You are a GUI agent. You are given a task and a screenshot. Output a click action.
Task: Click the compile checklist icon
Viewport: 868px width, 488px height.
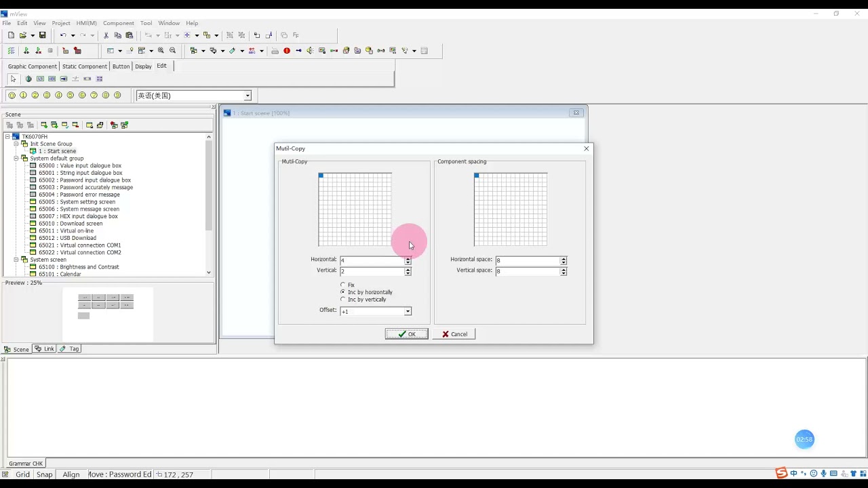[x=11, y=51]
